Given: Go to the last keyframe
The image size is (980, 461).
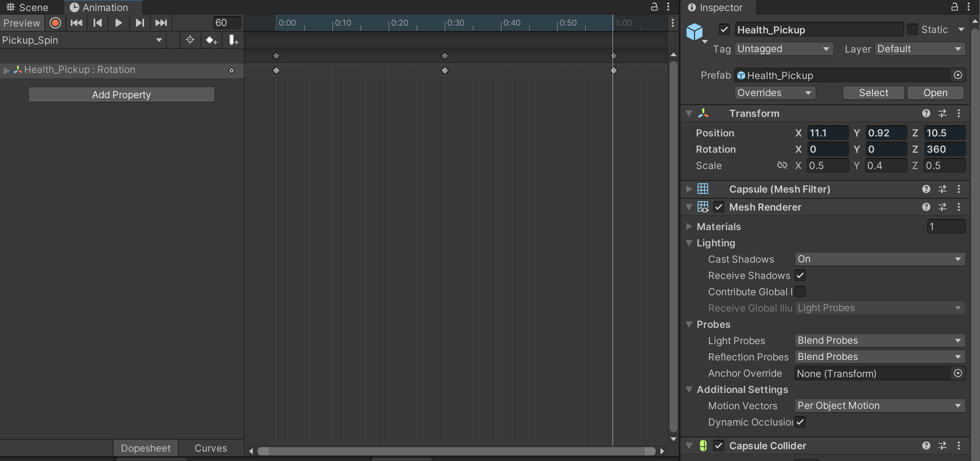Looking at the screenshot, I should 161,23.
